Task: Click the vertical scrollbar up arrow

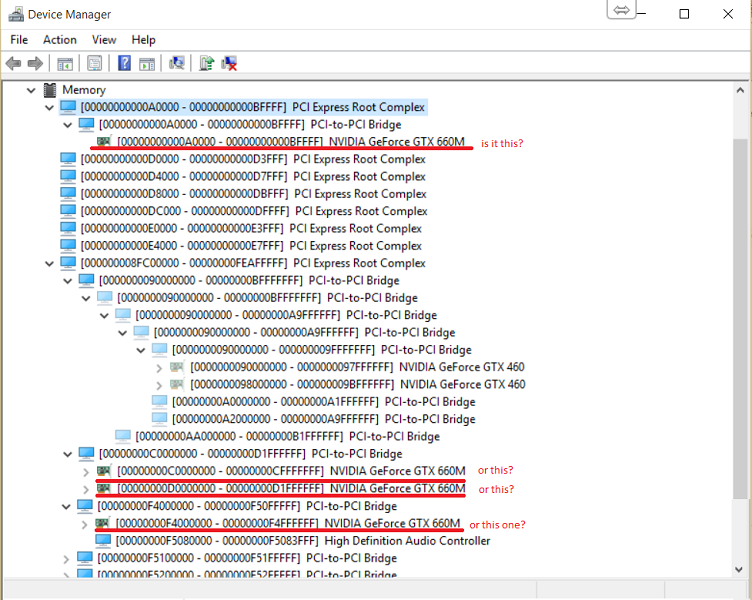Action: (x=740, y=90)
